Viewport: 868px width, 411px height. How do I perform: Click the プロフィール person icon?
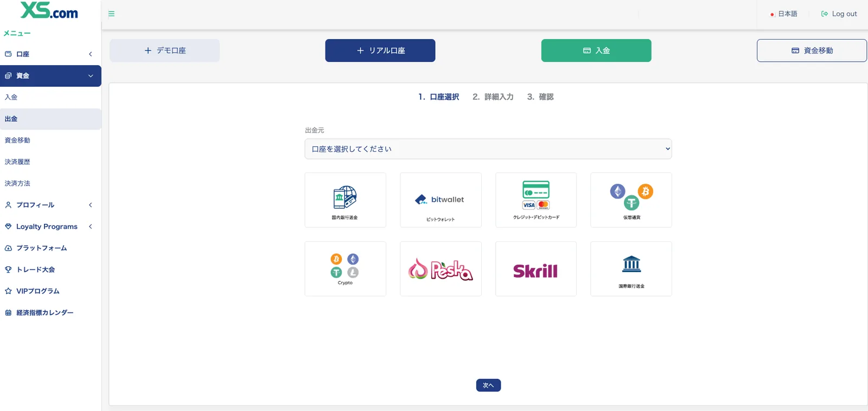click(8, 205)
